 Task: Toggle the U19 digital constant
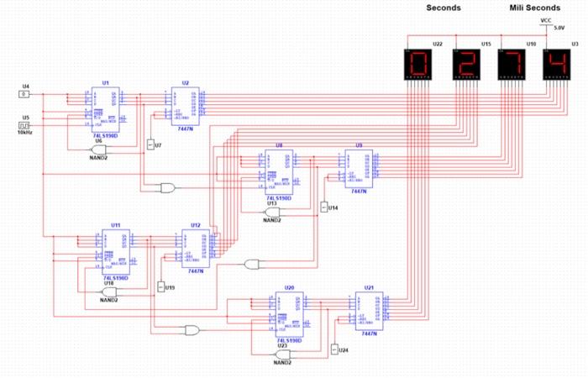click(161, 287)
